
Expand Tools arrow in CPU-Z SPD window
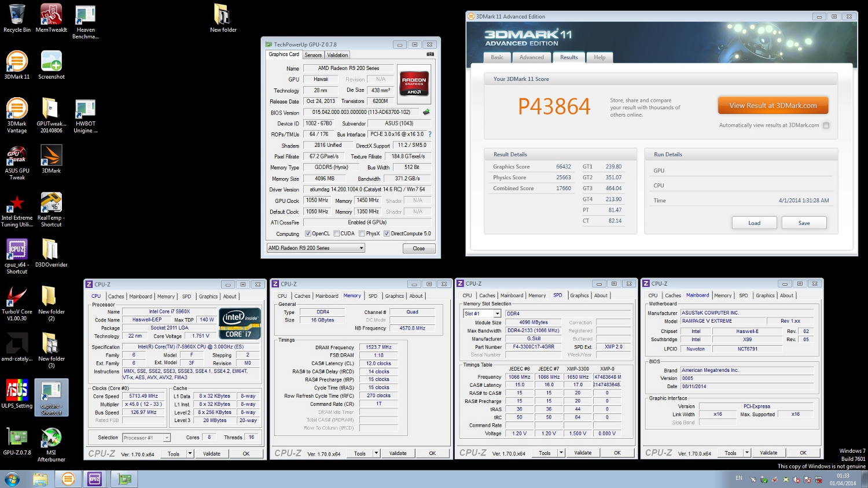tap(561, 453)
